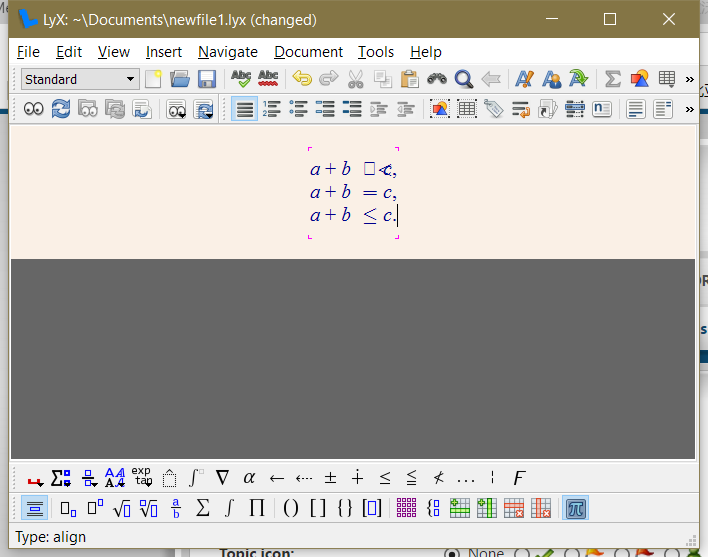This screenshot has height=557, width=708.
Task: Open Find and Replace with binoculars icon
Action: pos(437,79)
